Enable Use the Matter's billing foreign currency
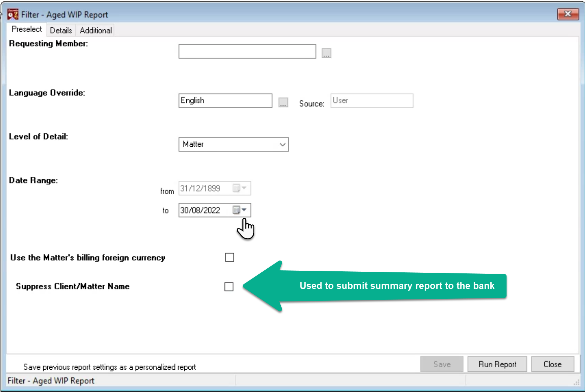This screenshot has height=392, width=585. (230, 258)
